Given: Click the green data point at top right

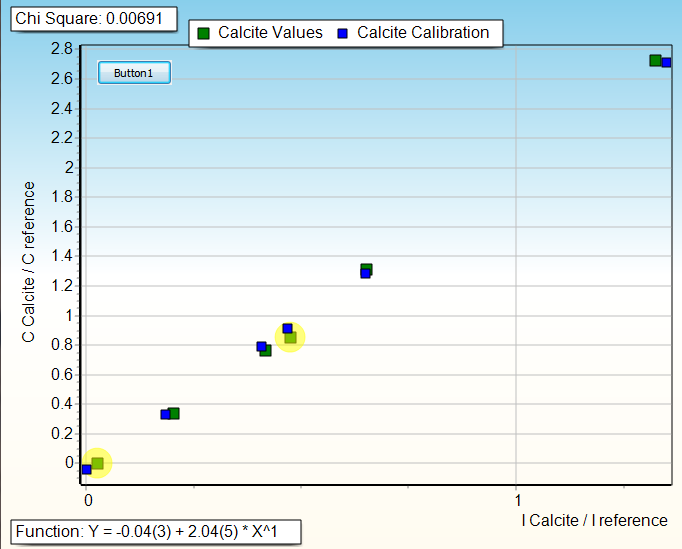Looking at the screenshot, I should tap(655, 60).
